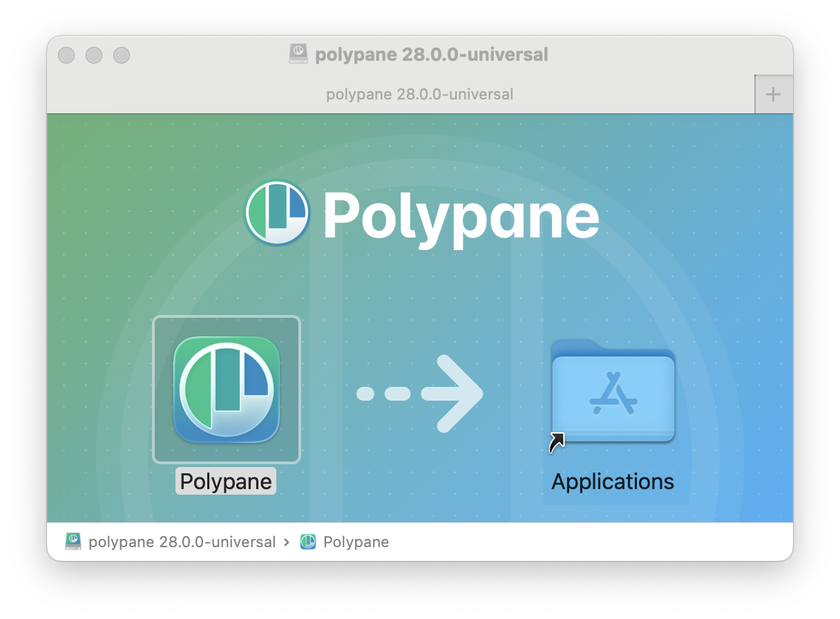The height and width of the screenshot is (619, 840).
Task: Click the Applications text label
Action: (612, 481)
